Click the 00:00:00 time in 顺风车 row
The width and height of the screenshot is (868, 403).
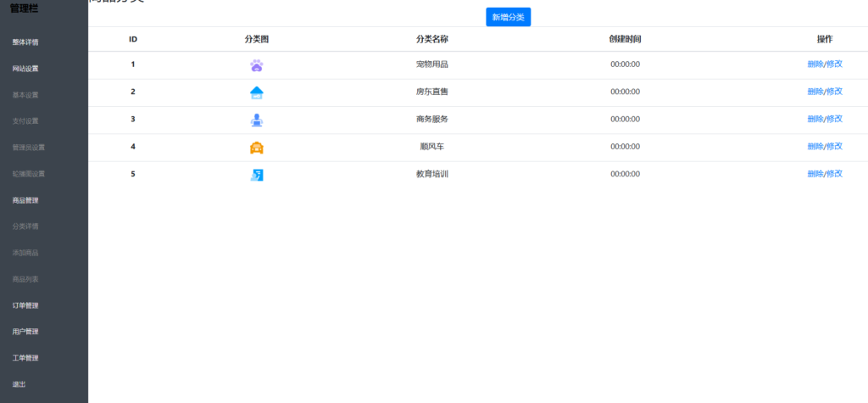pos(625,146)
